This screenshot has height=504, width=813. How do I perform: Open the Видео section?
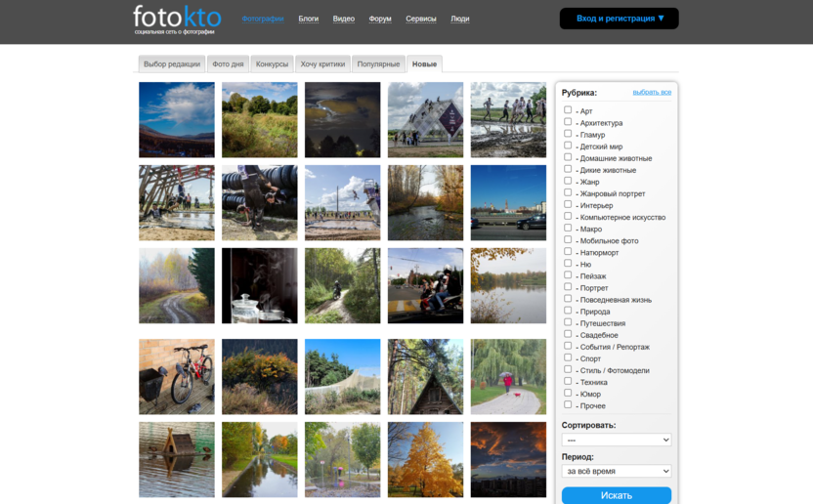tap(344, 19)
